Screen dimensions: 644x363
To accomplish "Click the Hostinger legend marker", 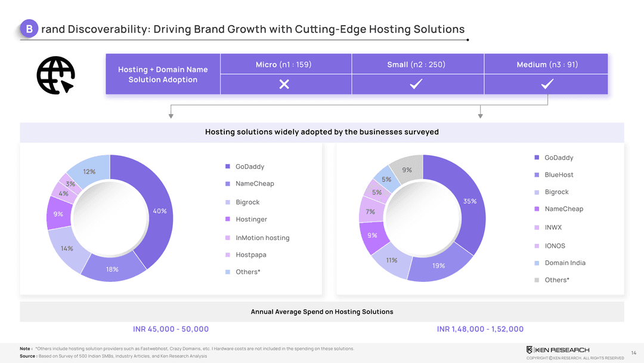I will [x=228, y=219].
